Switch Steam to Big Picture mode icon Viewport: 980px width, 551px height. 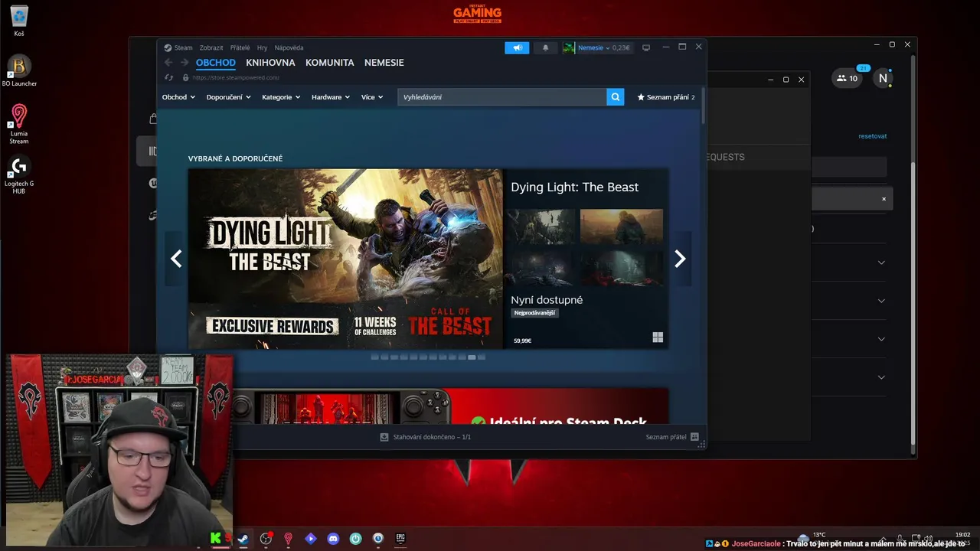[646, 47]
